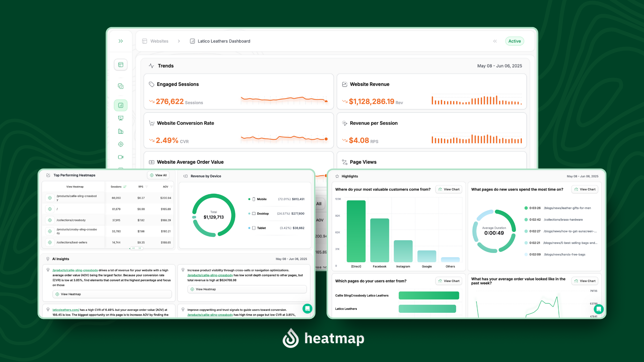
Task: Select Latico Leathers Dashboard breadcrumb
Action: (x=223, y=41)
